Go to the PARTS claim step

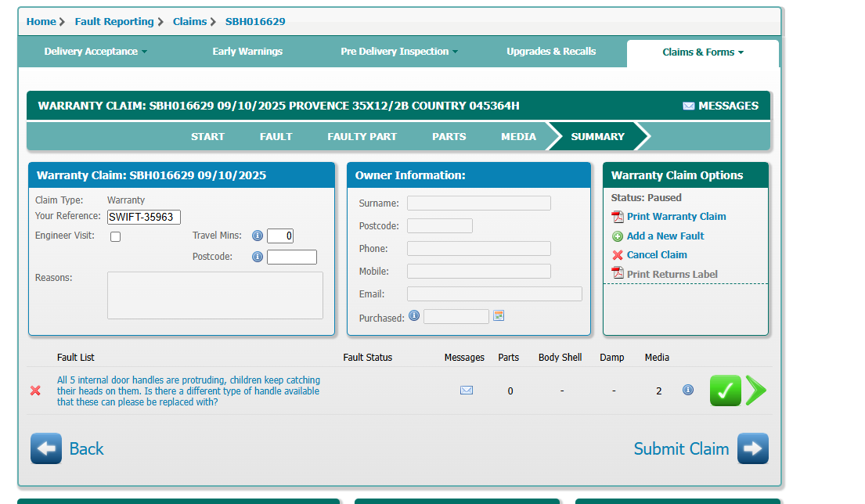(449, 137)
